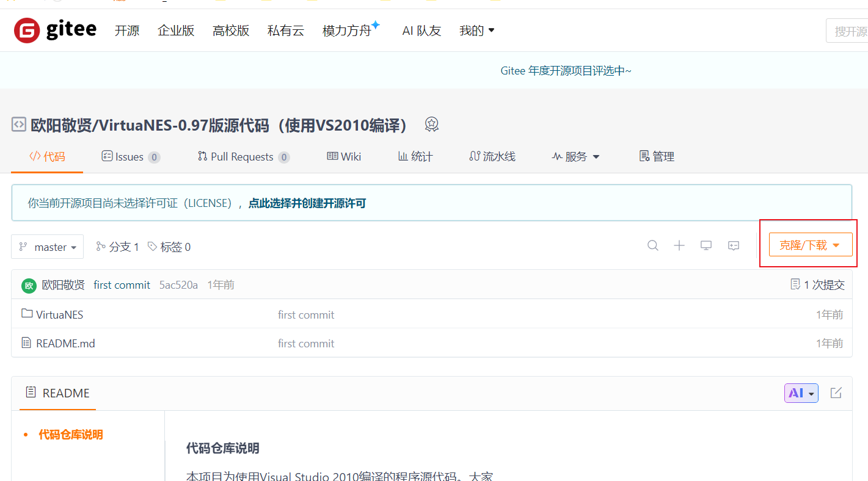
Task: Click the repository code icon beside the title
Action: click(19, 125)
